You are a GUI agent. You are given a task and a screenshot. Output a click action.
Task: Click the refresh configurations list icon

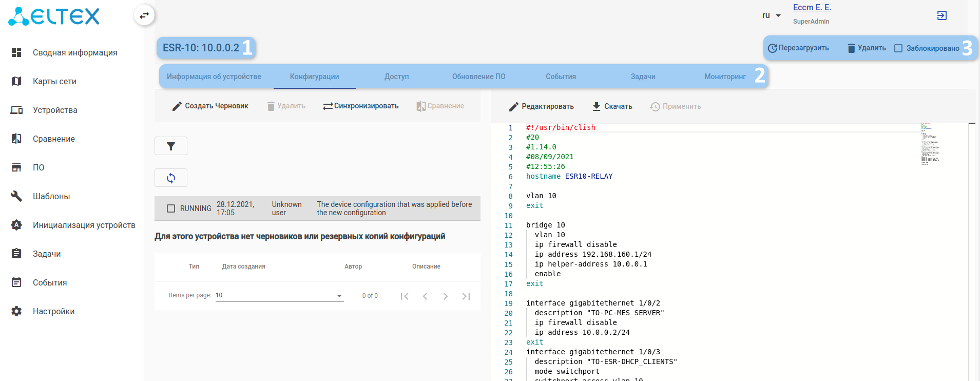[171, 178]
